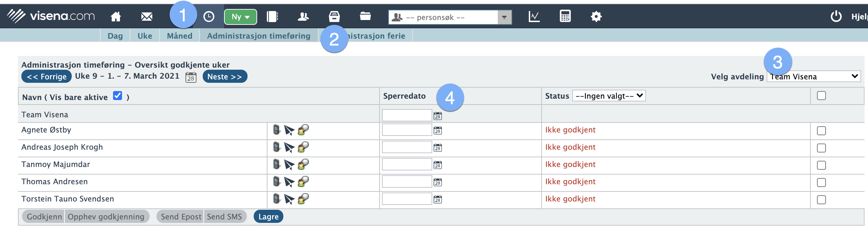Uncheck the Vis bare aktive checkbox
The width and height of the screenshot is (868, 227).
(x=118, y=96)
